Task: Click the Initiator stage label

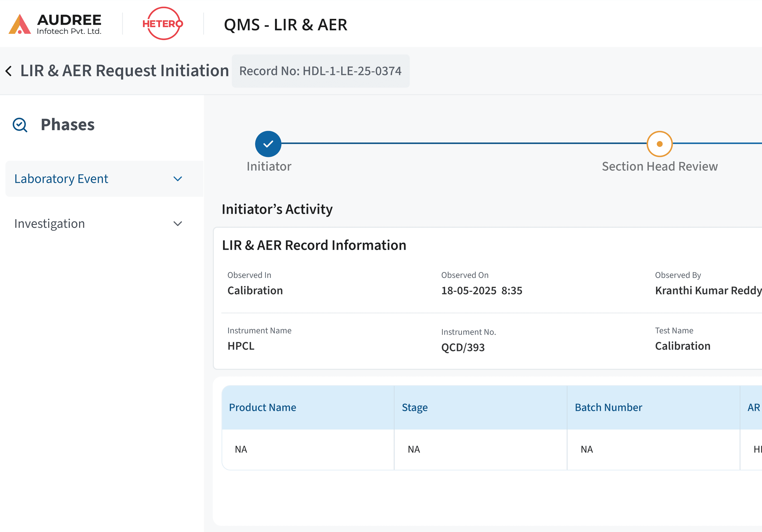Action: click(269, 166)
